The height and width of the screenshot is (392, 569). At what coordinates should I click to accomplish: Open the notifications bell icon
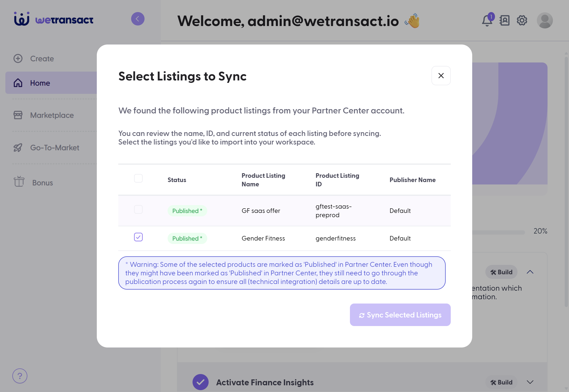pyautogui.click(x=487, y=20)
